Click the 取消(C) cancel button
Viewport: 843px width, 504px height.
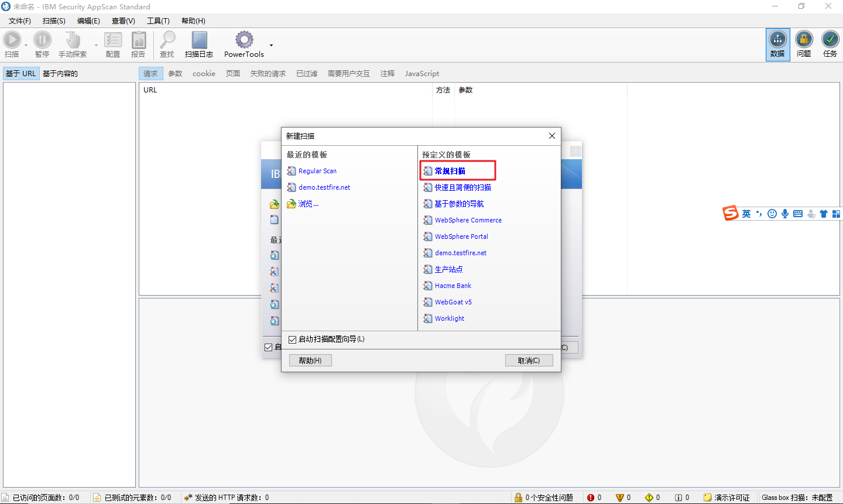[529, 361]
